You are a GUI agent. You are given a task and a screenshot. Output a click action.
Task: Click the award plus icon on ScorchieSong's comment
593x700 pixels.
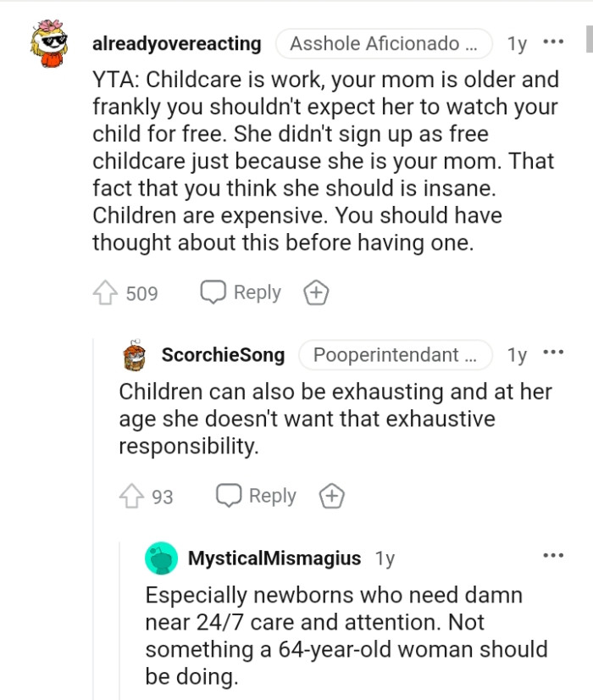[331, 495]
